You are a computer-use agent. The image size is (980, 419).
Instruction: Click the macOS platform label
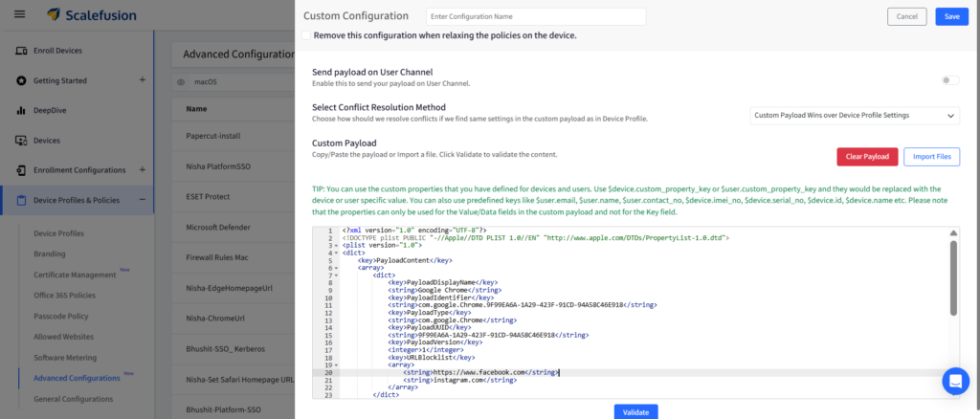click(x=205, y=82)
